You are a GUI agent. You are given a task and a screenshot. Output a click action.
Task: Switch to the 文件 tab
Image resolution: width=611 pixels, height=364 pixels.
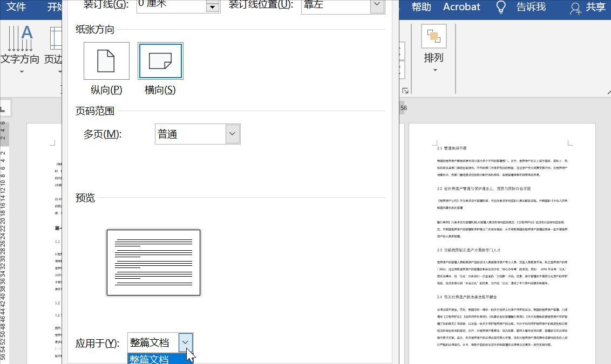click(16, 7)
